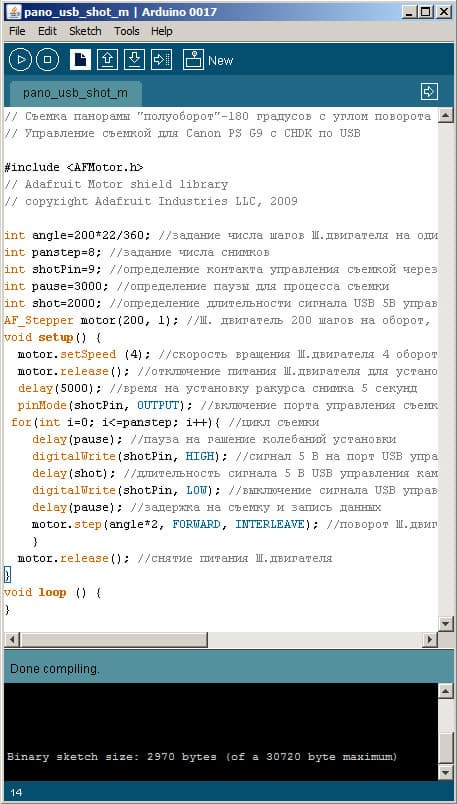Image resolution: width=457 pixels, height=804 pixels.
Task: Click horizontal scrollbar right arrow
Action: (430, 639)
